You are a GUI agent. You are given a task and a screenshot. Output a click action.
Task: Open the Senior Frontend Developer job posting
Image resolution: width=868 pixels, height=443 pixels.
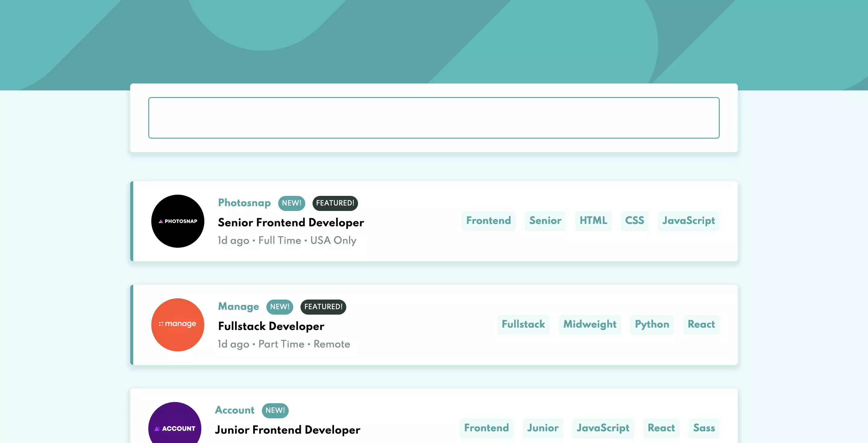click(291, 223)
